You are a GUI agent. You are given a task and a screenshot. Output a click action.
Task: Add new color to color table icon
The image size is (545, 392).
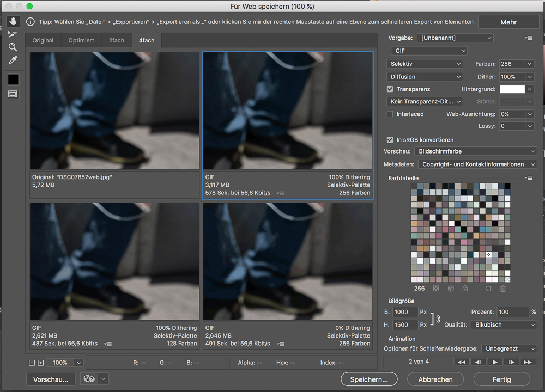click(x=488, y=289)
